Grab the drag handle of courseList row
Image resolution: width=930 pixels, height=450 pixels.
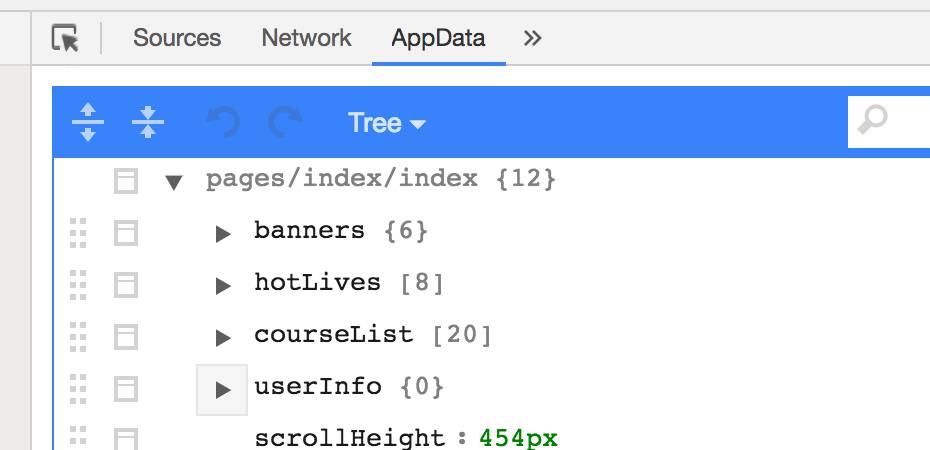(78, 337)
